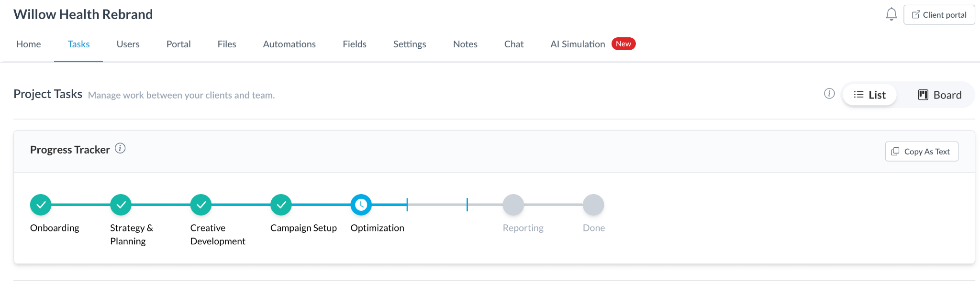Click Copy As Text button
Viewport: 980px width, 284px height.
click(922, 152)
